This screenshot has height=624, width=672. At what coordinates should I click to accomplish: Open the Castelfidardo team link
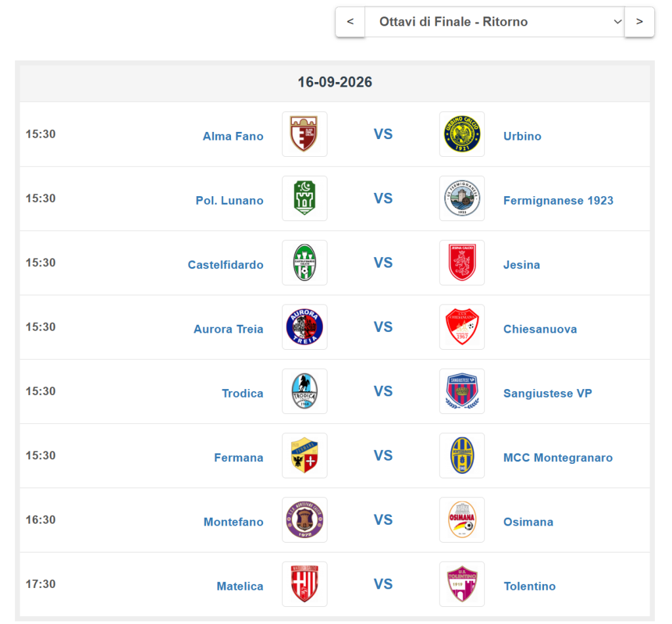[226, 265]
